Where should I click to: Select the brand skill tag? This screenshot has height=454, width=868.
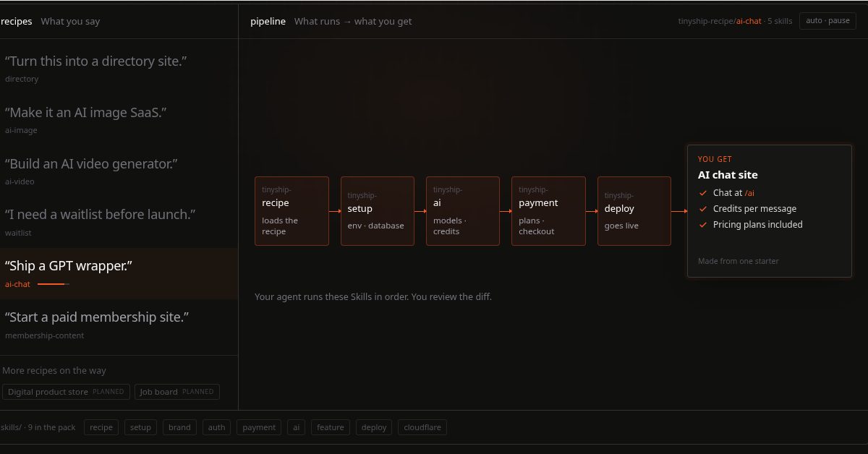tap(179, 427)
